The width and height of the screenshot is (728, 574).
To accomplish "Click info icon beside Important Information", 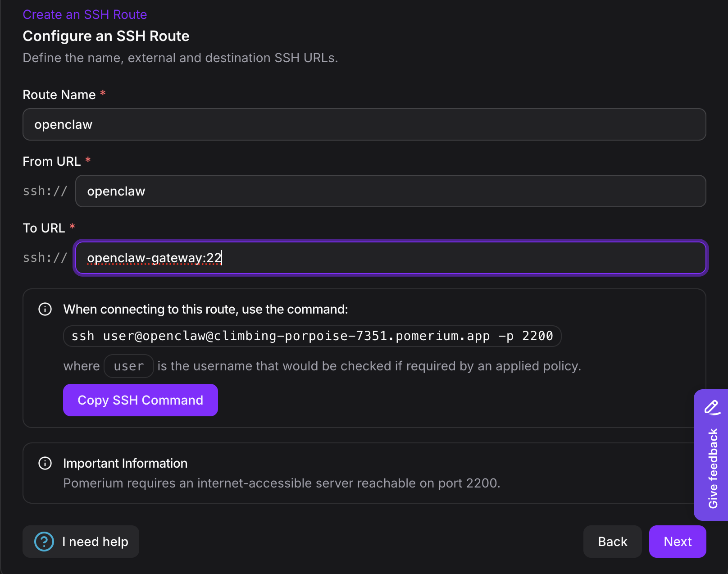I will pos(45,463).
